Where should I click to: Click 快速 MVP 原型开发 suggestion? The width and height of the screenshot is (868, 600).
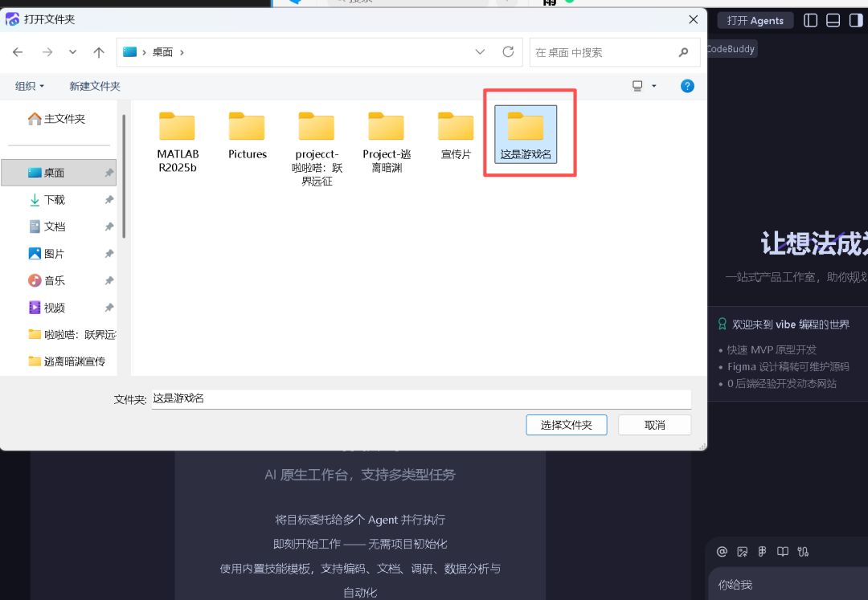pos(771,349)
